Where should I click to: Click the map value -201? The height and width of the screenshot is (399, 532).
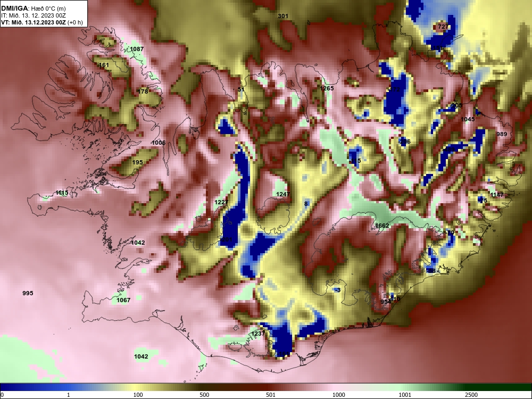[x=226, y=239]
